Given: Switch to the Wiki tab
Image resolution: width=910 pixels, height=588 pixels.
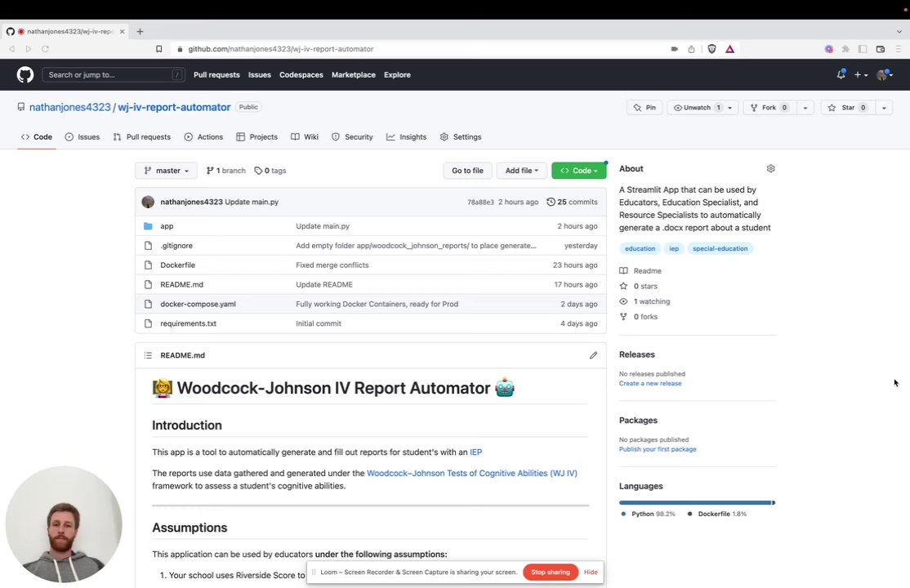Looking at the screenshot, I should coord(305,137).
